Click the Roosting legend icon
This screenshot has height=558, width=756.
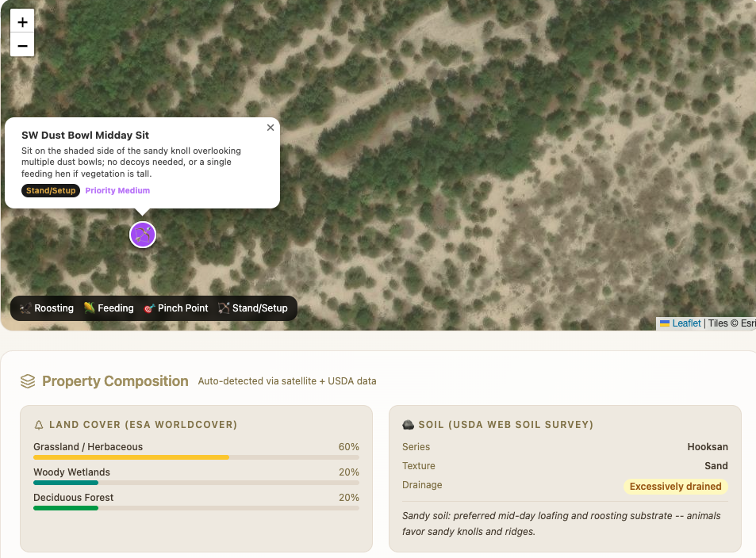click(x=25, y=308)
